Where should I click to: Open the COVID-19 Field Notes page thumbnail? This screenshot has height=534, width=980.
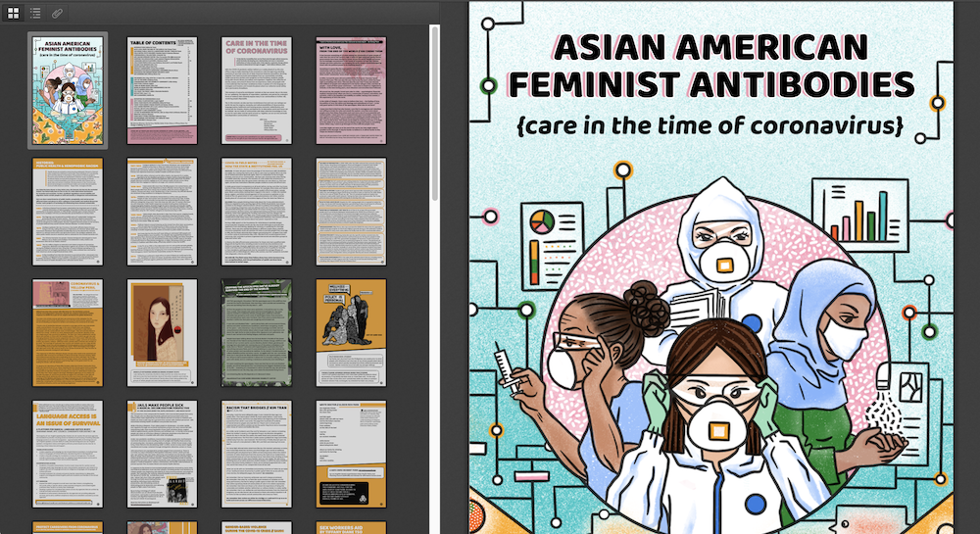[x=256, y=212]
